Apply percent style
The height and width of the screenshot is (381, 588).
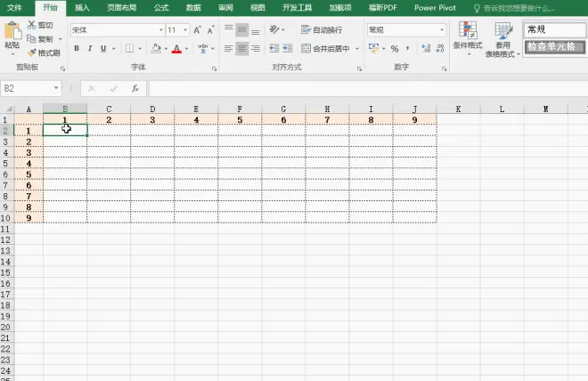pyautogui.click(x=395, y=48)
